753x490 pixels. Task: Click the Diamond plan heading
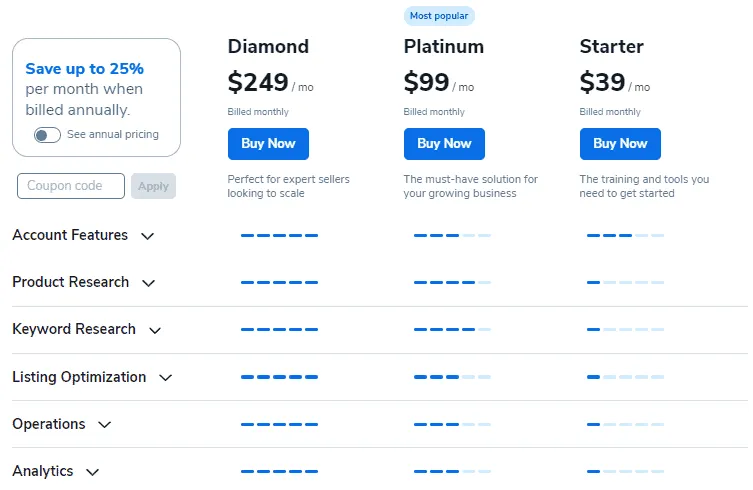268,47
